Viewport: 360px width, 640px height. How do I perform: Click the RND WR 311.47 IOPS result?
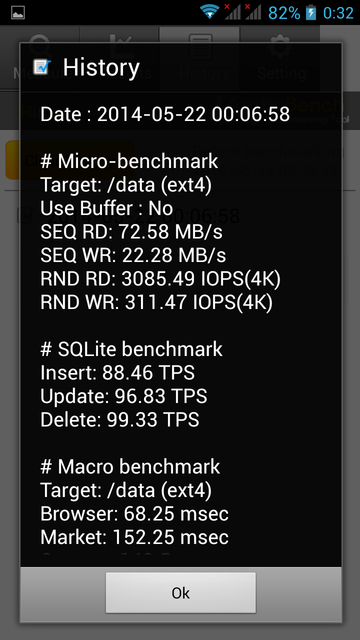[x=156, y=303]
